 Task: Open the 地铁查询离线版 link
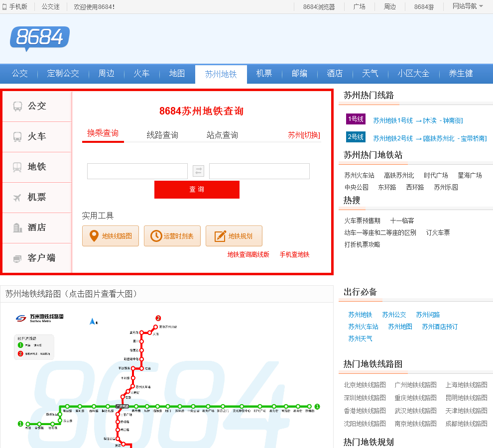248,255
